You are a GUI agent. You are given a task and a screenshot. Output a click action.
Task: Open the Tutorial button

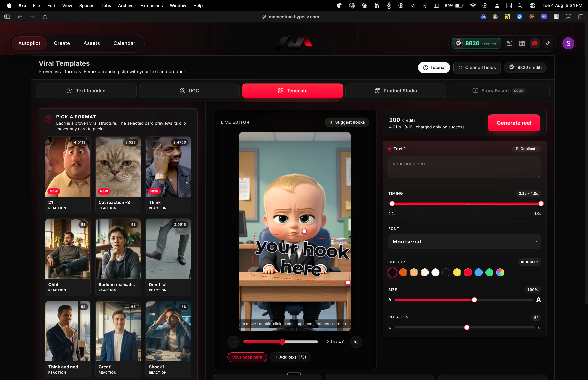(434, 67)
